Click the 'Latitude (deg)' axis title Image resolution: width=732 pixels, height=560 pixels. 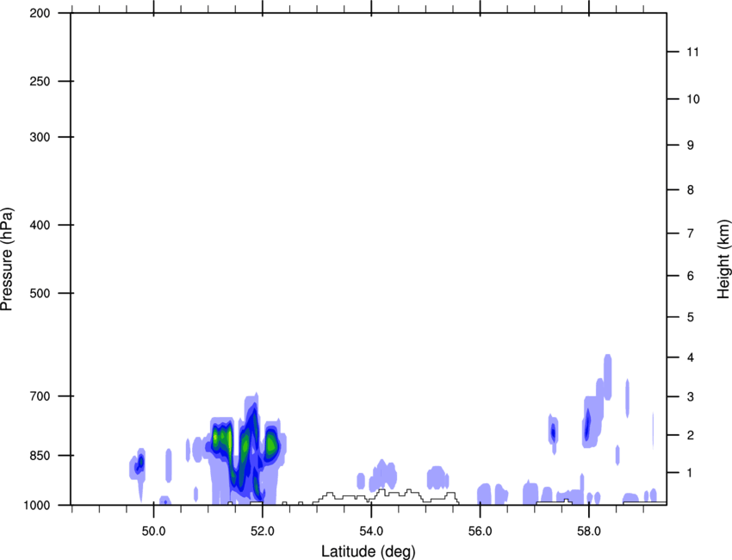tap(368, 551)
